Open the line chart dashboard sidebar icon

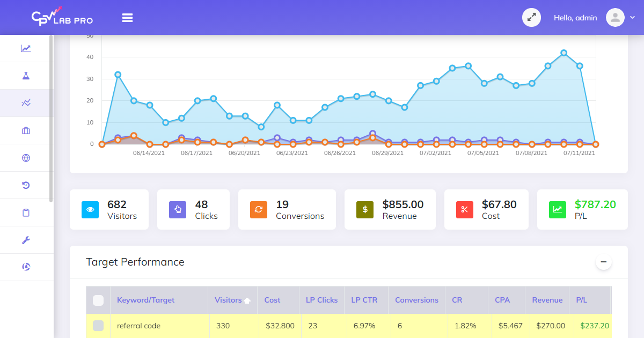[x=26, y=48]
